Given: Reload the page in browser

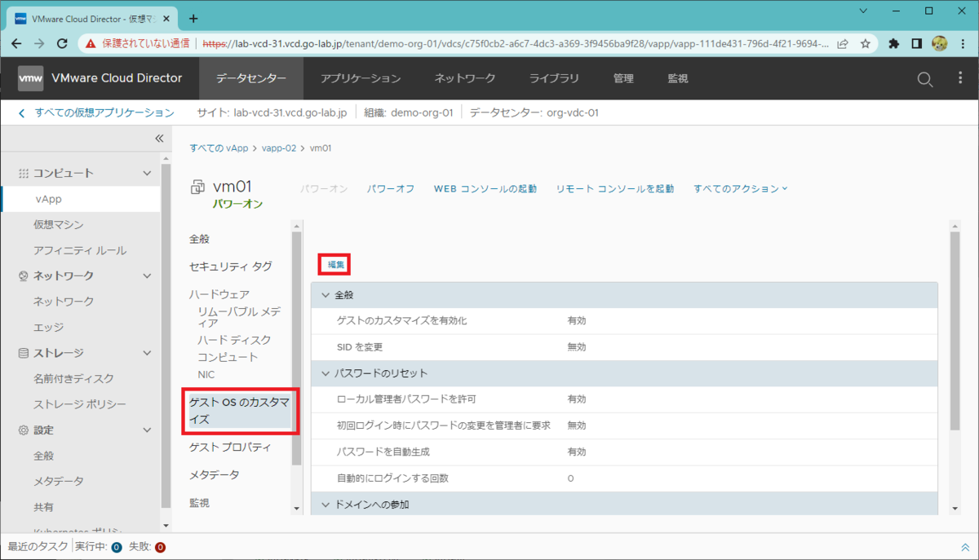Looking at the screenshot, I should pos(62,43).
